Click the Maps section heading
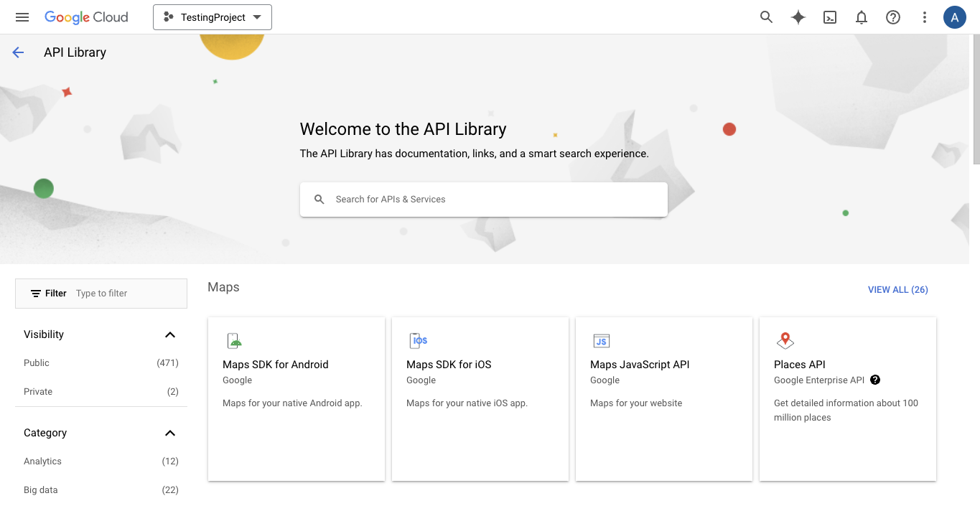Screen dimensions: 980x506 point(223,287)
